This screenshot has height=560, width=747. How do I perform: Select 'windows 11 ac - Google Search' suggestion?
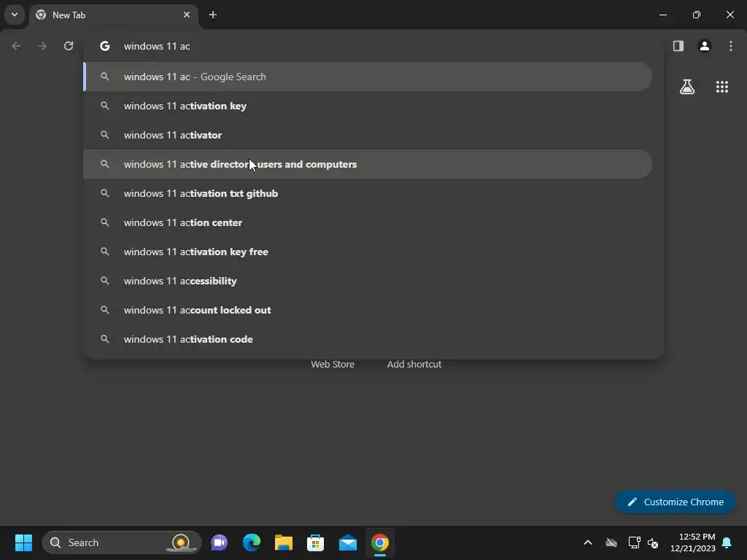[368, 77]
